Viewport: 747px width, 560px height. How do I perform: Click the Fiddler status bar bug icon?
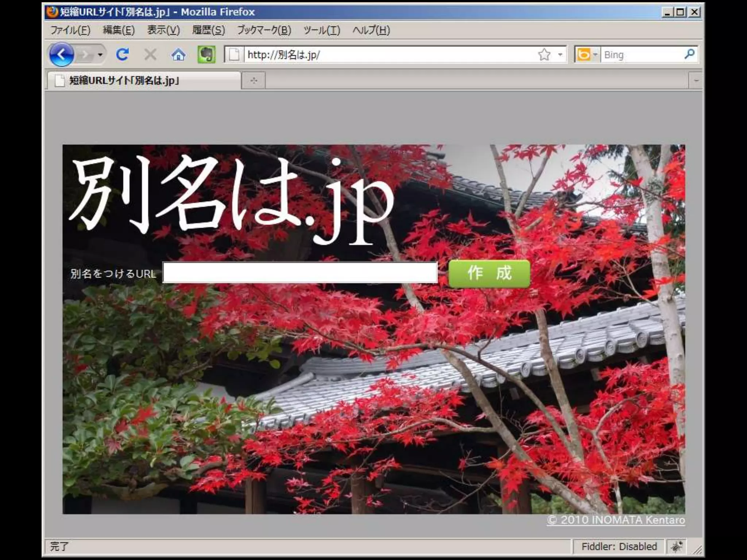point(676,547)
